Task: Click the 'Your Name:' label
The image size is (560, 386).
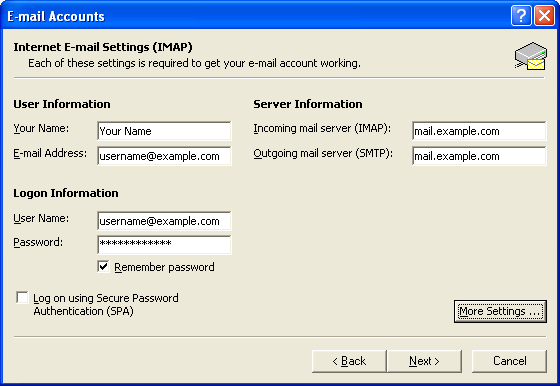Action: point(41,128)
